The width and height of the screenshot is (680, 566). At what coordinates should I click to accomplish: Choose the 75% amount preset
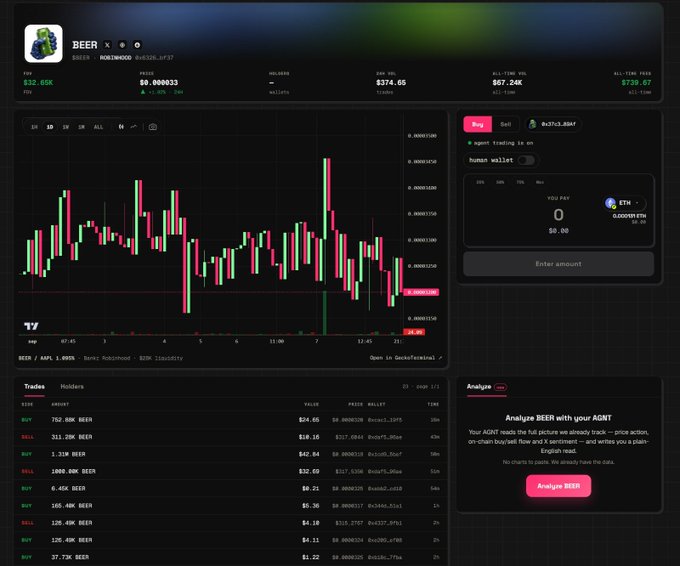(520, 182)
